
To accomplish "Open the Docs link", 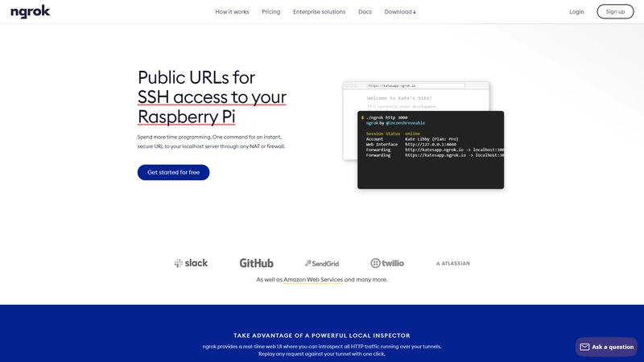I will [365, 12].
